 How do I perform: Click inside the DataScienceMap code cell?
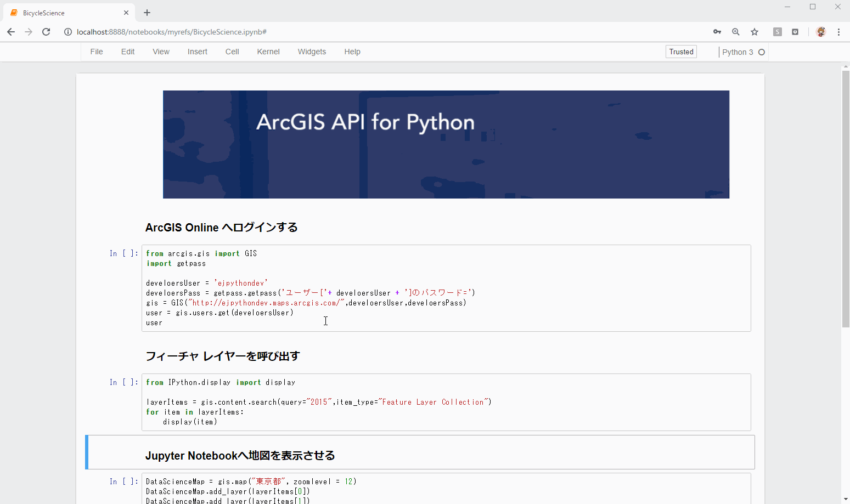[x=446, y=489]
